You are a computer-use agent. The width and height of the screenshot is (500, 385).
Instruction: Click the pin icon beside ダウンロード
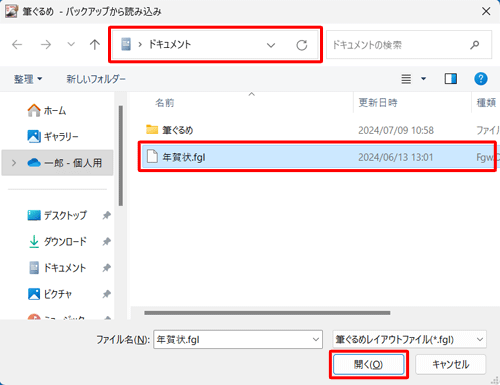click(106, 241)
